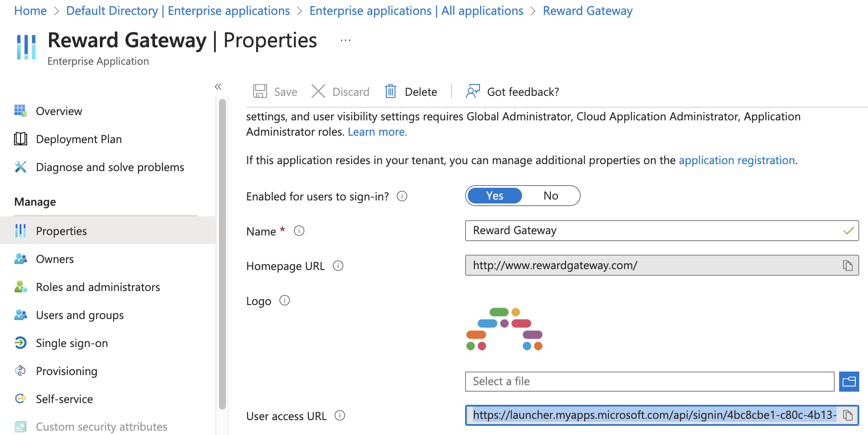Click the Reward Gateway logo image
The image size is (868, 435).
505,329
